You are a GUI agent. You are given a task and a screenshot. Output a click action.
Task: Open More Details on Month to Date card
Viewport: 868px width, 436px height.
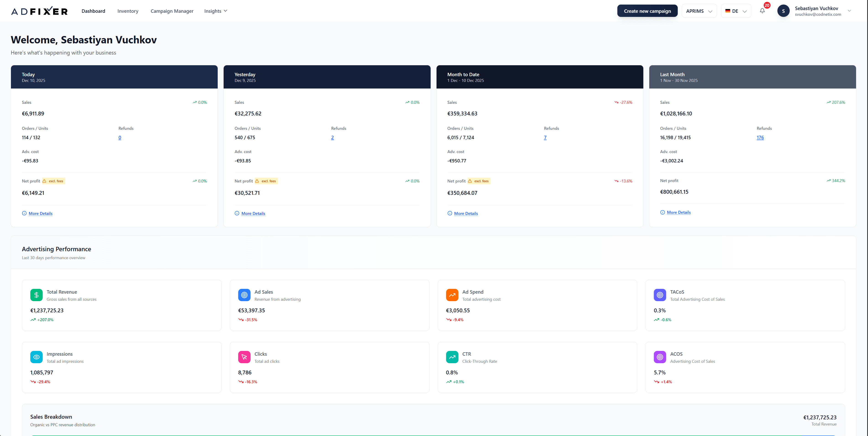(466, 213)
